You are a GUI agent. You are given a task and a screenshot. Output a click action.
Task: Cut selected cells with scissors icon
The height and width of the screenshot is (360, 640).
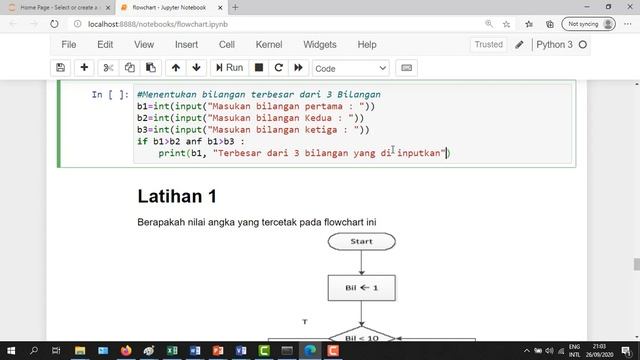point(108,68)
